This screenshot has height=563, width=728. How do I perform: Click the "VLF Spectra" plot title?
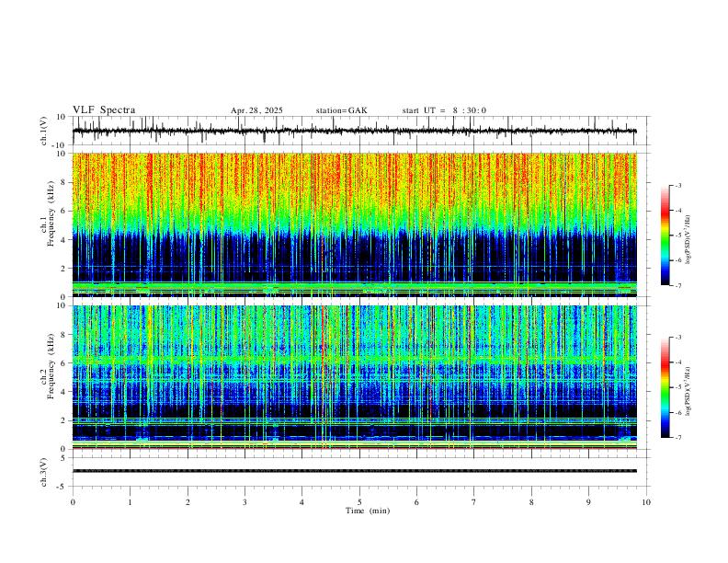(104, 110)
